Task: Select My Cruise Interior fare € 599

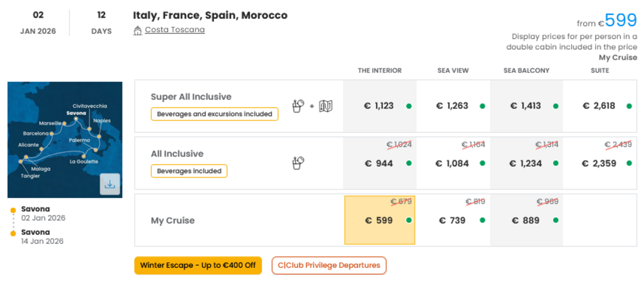Action: [380, 220]
